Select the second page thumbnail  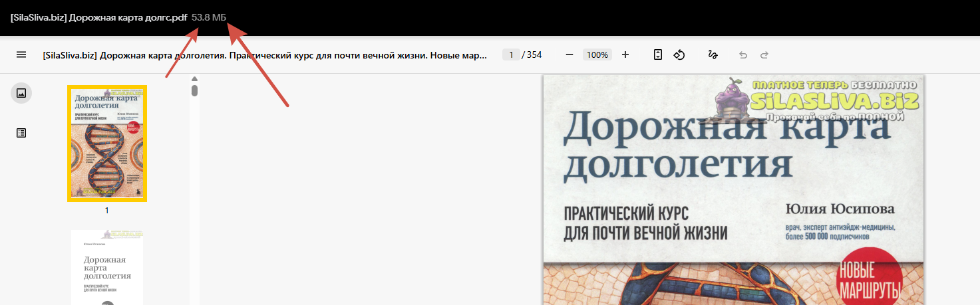[x=107, y=267]
